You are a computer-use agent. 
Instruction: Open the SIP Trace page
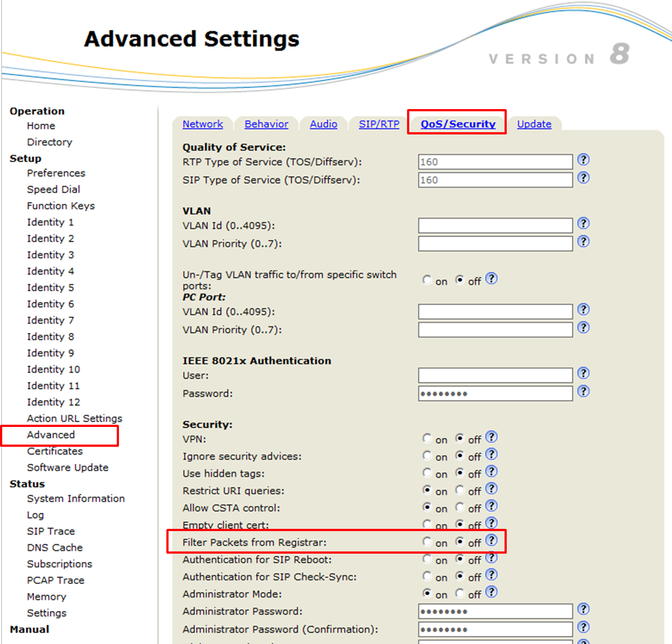pos(51,531)
